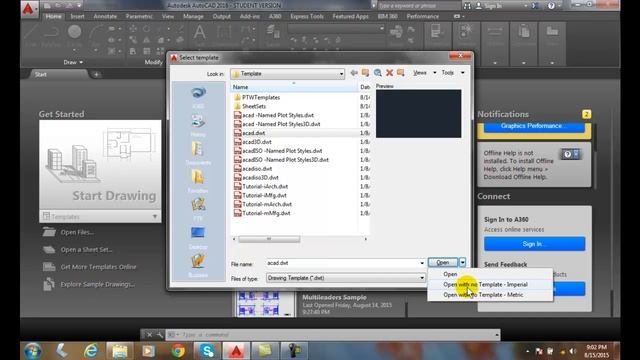This screenshot has width=640, height=360.
Task: Open the A360 location in places sidebar
Action: 198,97
